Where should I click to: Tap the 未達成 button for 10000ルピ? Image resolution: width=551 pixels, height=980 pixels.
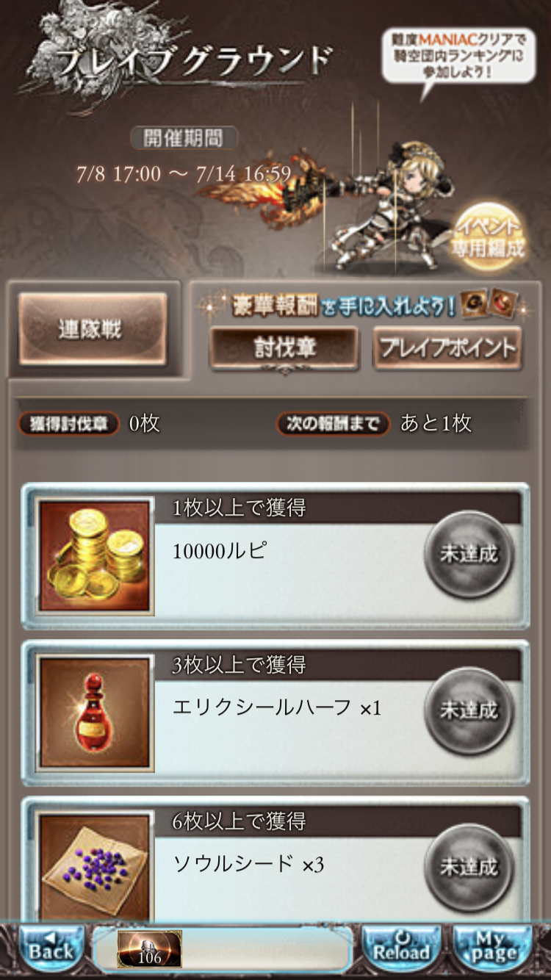(469, 555)
